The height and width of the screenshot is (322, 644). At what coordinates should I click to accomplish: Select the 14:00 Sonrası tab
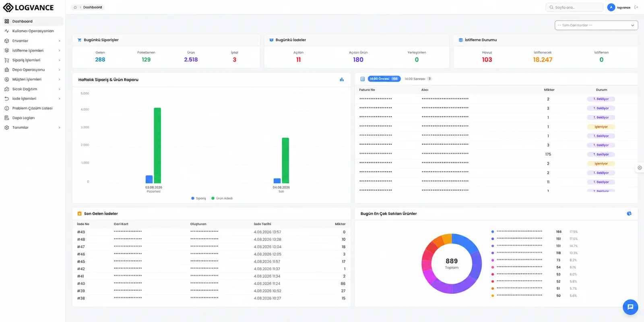click(x=418, y=79)
